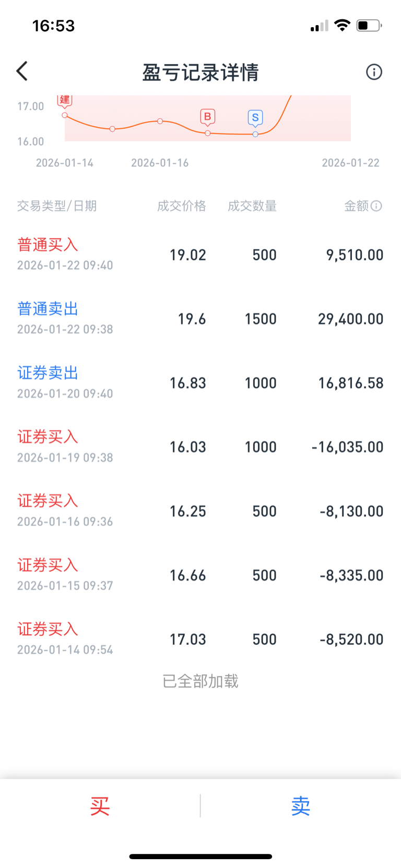Select the blue S sell marker on chart
Viewport: 401px width, 868px height.
point(255,118)
